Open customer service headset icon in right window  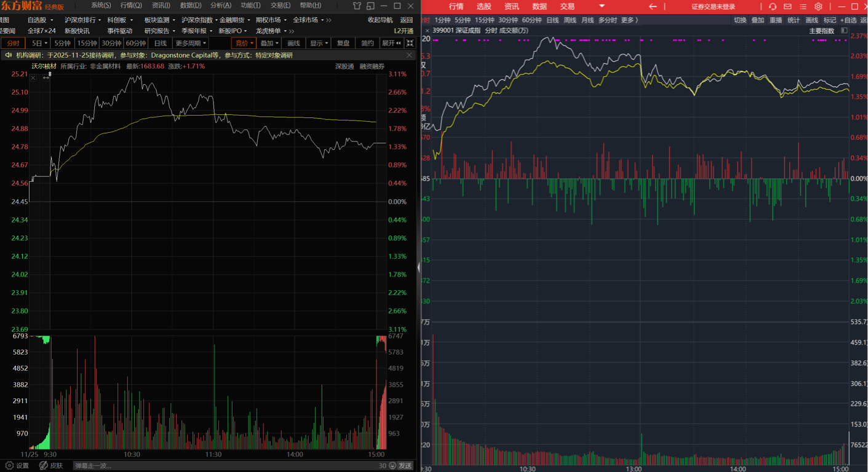pos(773,6)
